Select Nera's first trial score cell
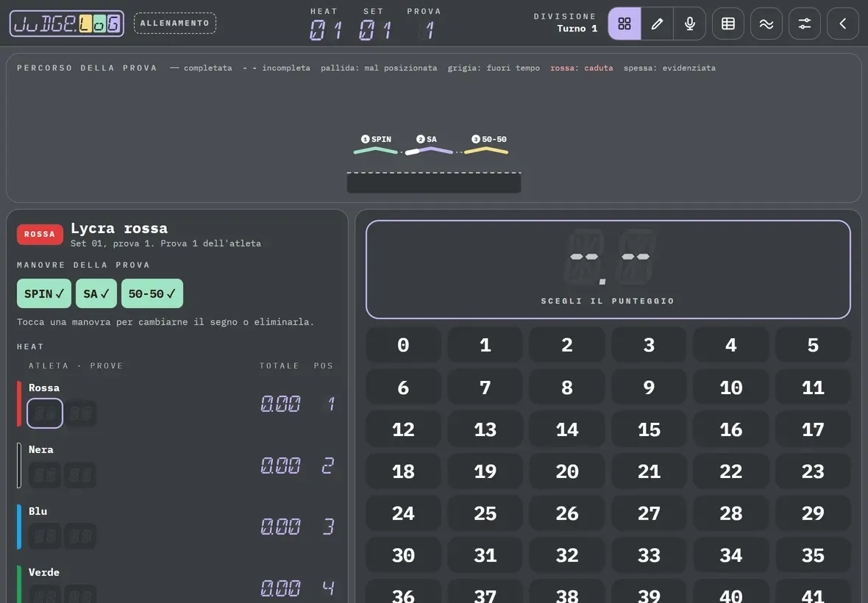 point(45,474)
